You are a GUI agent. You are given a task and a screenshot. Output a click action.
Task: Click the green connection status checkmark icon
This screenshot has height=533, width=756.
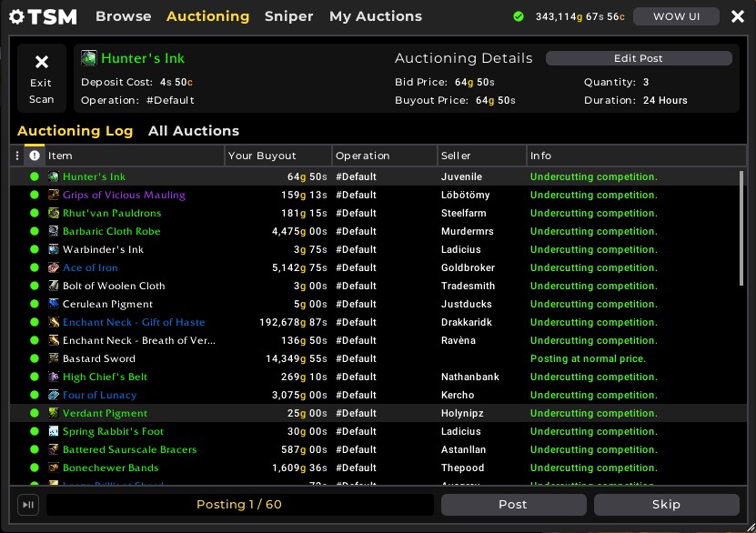click(519, 16)
